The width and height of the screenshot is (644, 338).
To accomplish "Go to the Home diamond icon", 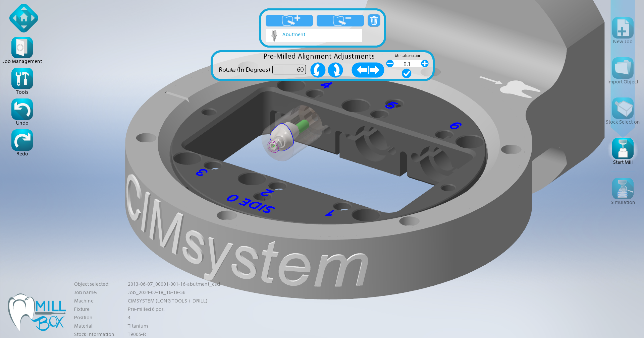I will (23, 18).
